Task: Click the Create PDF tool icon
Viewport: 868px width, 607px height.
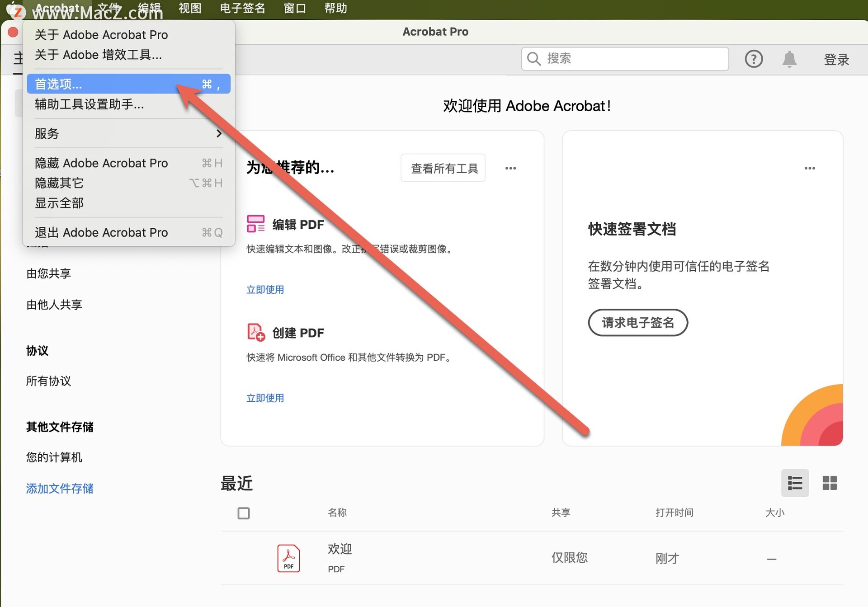Action: pos(256,332)
